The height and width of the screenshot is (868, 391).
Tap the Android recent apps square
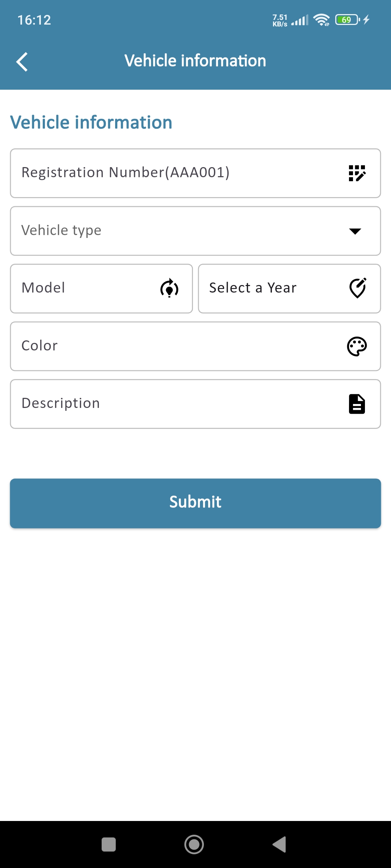[x=109, y=844]
